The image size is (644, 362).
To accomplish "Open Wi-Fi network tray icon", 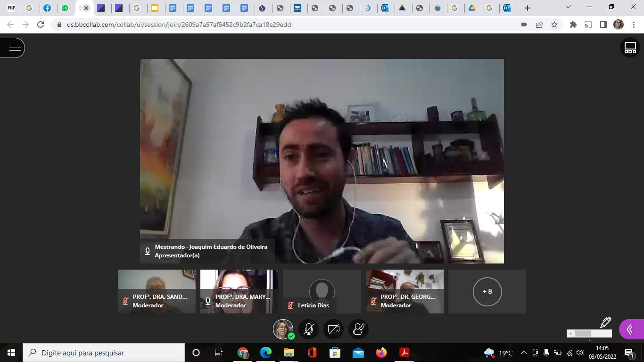I will [570, 353].
